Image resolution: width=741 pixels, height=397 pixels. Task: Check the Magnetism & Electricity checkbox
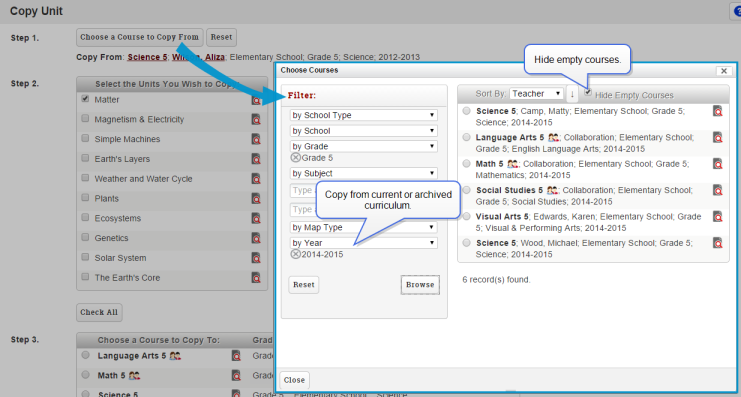point(85,119)
